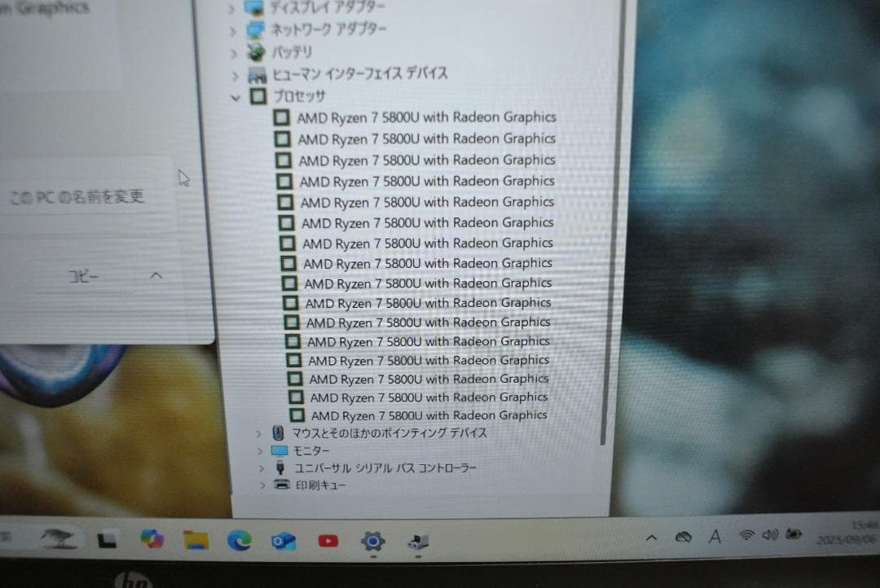The image size is (880, 588).
Task: Open Windows Settings from the taskbar
Action: tap(373, 540)
